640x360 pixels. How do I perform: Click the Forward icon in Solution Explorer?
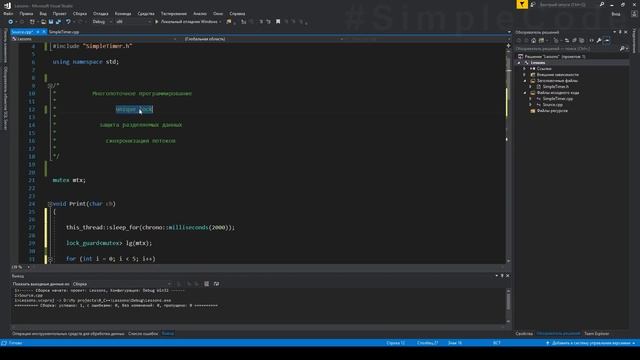pos(526,40)
